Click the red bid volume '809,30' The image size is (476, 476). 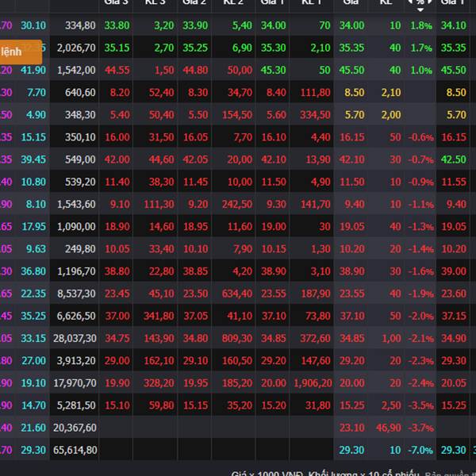[x=236, y=338]
